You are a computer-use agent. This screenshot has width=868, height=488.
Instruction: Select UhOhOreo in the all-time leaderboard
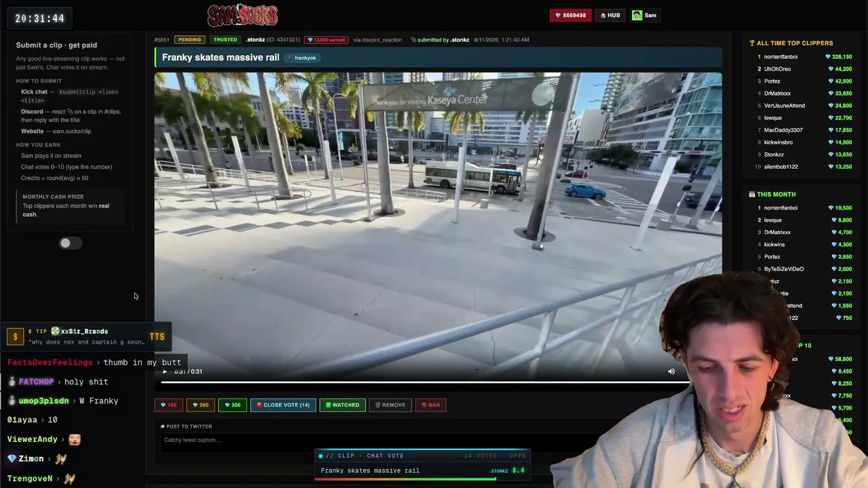[x=777, y=69]
